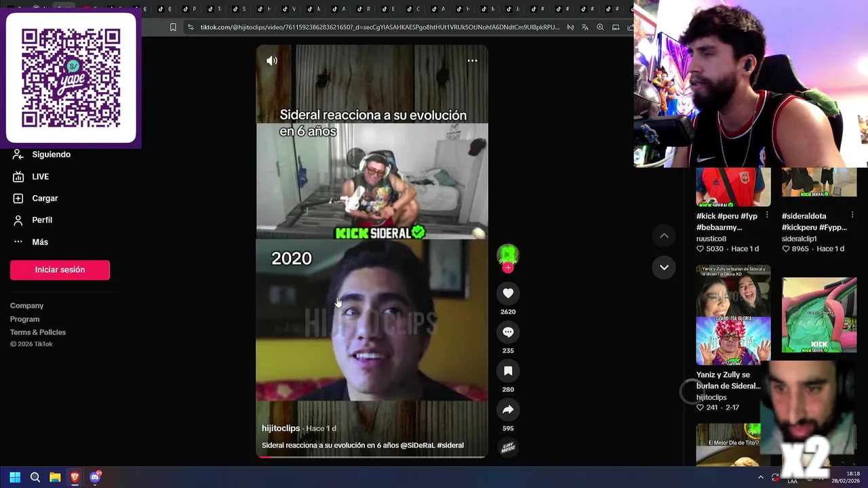Open File Explorer from the taskbar

[x=55, y=477]
